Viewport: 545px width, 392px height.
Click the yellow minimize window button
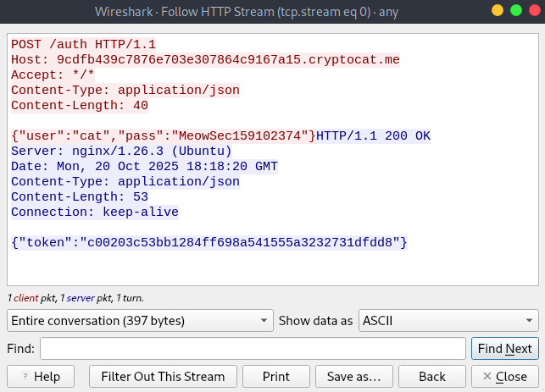pyautogui.click(x=498, y=10)
